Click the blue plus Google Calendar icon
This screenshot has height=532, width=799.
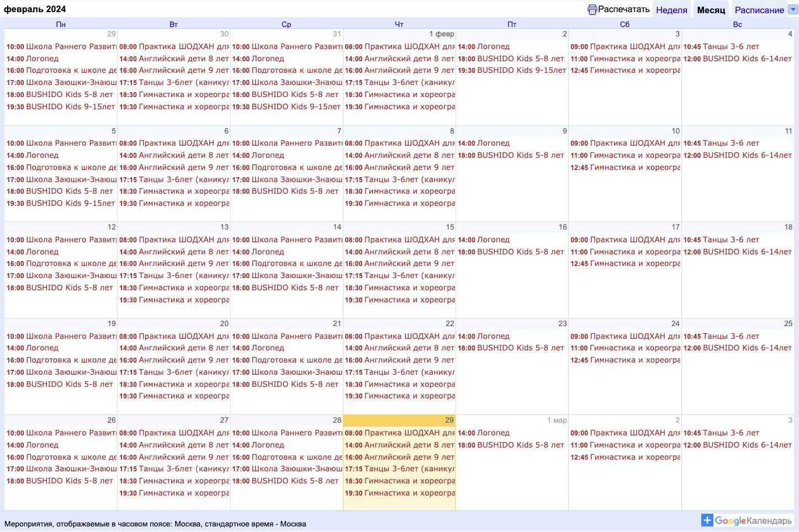tap(707, 520)
